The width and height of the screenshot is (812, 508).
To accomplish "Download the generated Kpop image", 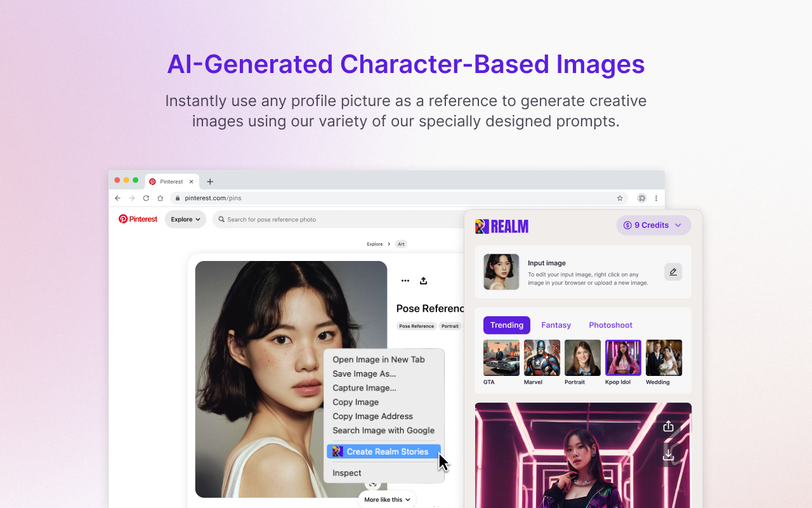I will [668, 454].
